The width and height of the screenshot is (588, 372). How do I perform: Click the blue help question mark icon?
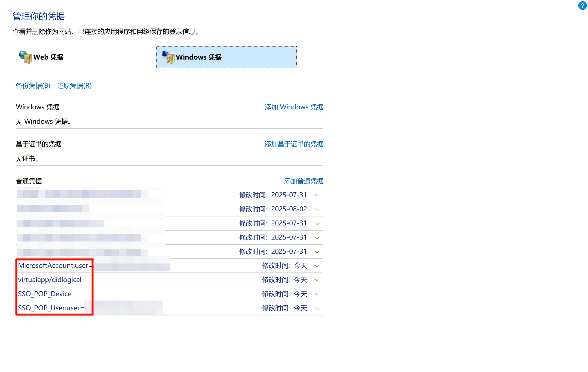(x=582, y=6)
